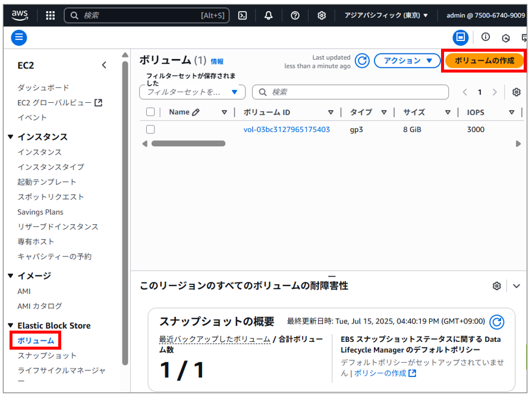Viewport: 532px width, 396px height.
Task: Refresh the volumes list
Action: point(363,61)
